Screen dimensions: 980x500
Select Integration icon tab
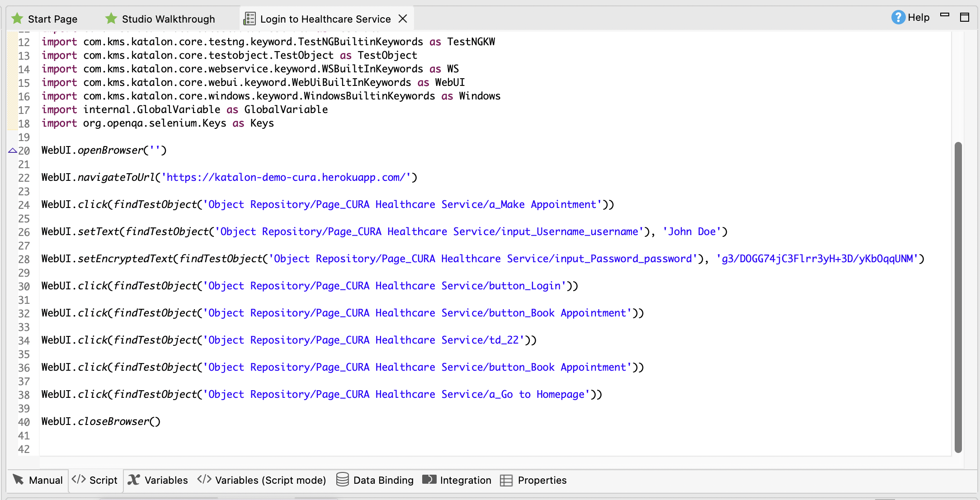point(458,480)
